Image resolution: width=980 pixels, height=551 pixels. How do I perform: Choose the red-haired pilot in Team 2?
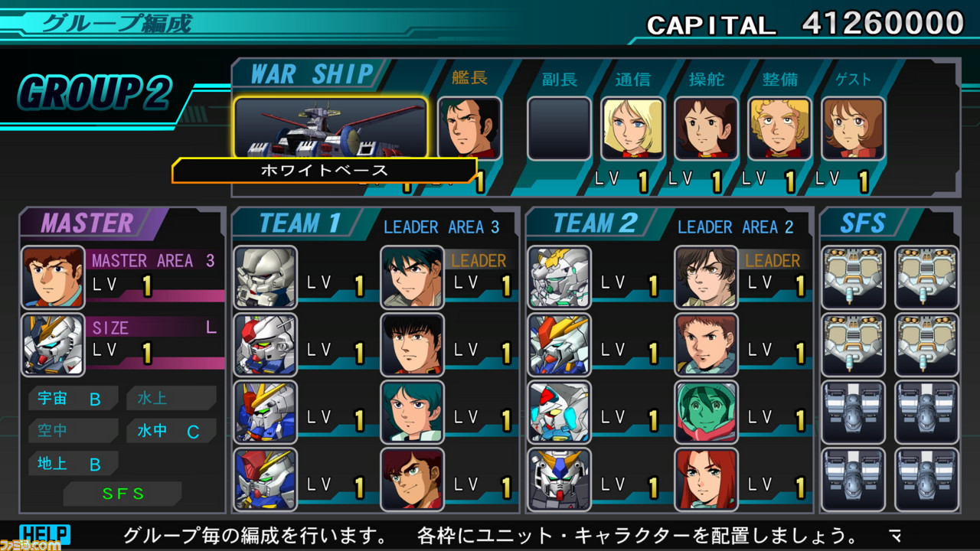[x=706, y=479]
